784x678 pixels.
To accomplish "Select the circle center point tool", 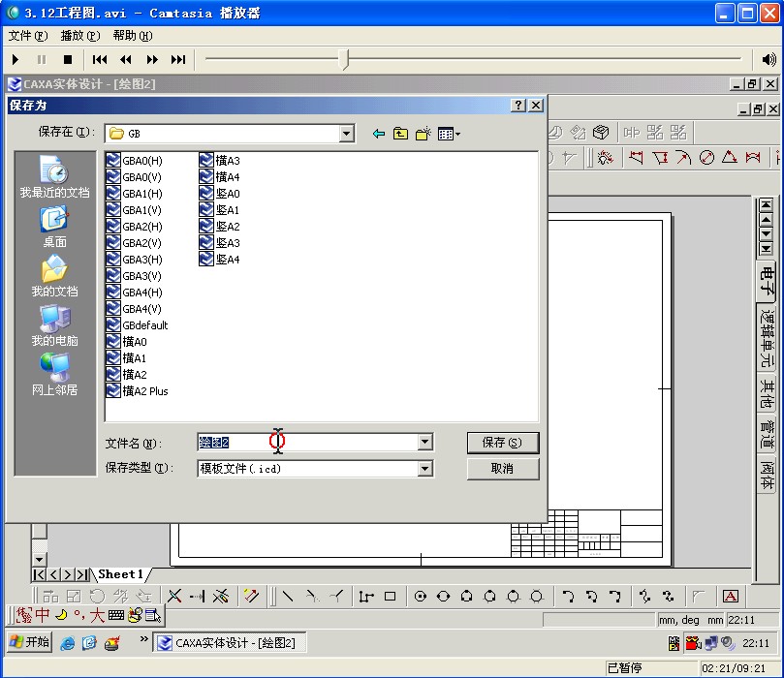I will tap(421, 596).
